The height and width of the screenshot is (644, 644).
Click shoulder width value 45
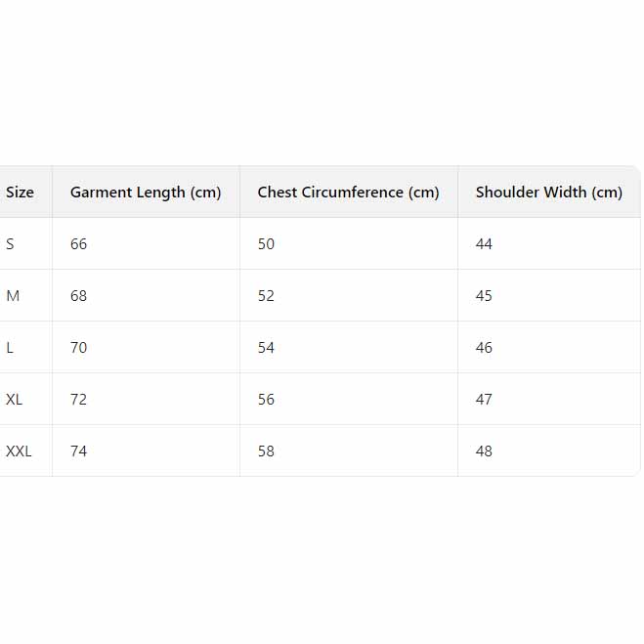coord(485,296)
